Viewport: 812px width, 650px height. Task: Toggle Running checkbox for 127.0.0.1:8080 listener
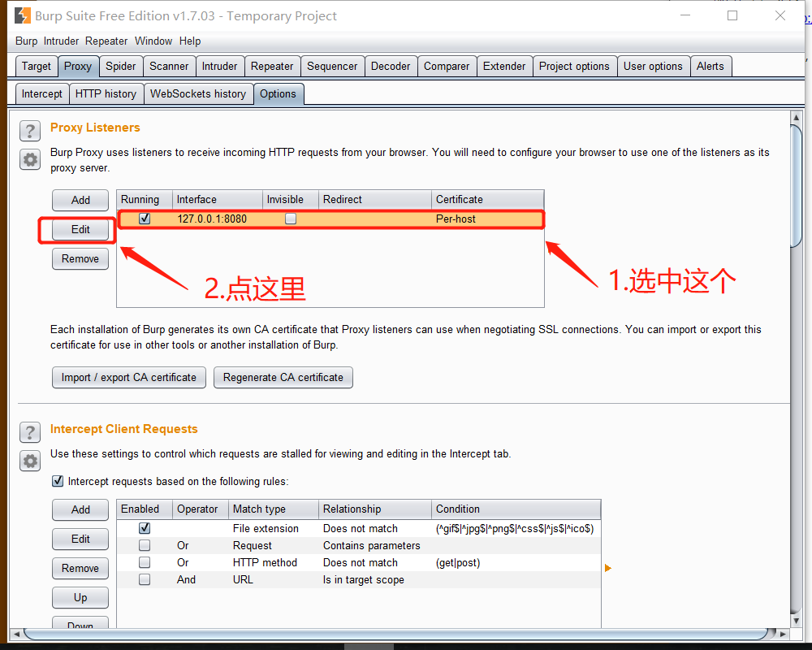pyautogui.click(x=145, y=219)
